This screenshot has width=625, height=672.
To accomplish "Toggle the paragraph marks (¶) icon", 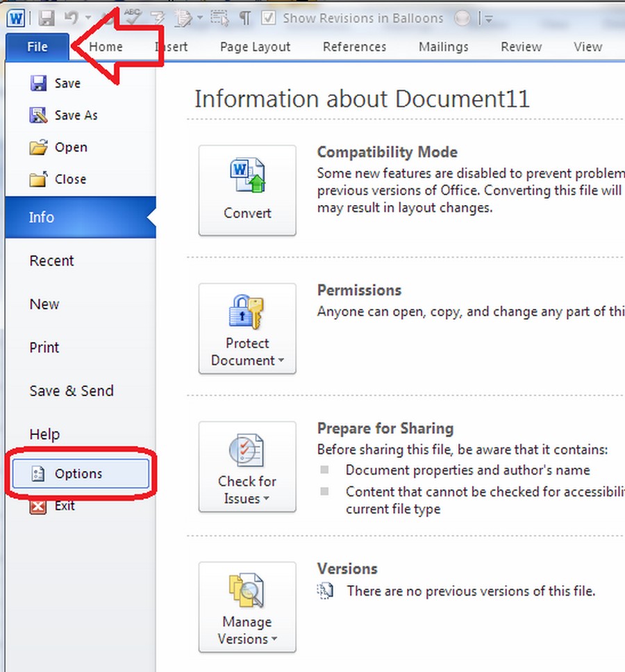I will click(244, 19).
